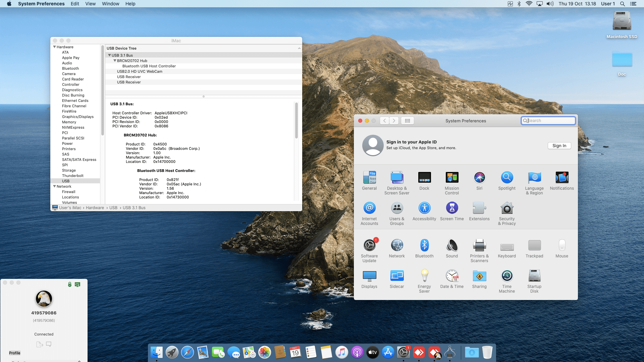
Task: Click Show All grid button
Action: (408, 121)
